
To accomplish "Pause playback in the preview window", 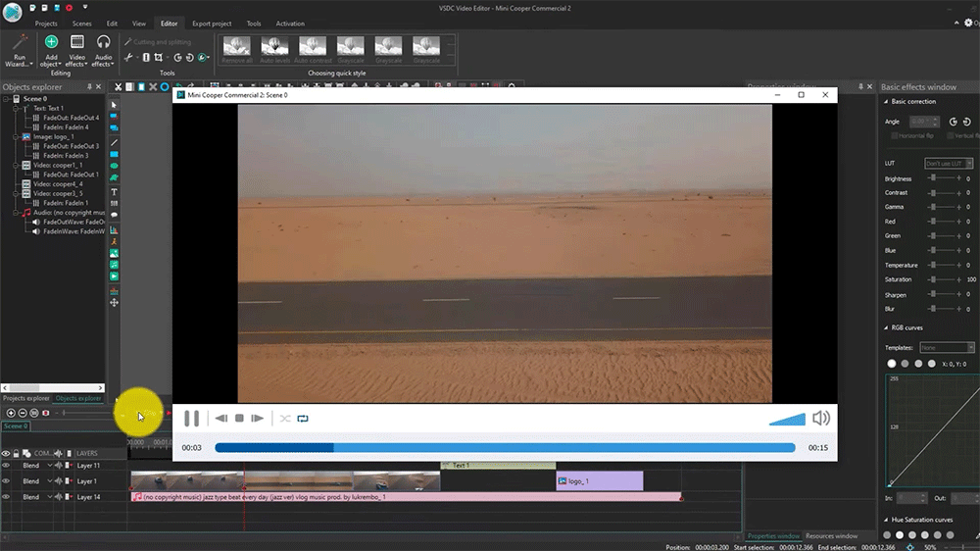I will tap(192, 419).
